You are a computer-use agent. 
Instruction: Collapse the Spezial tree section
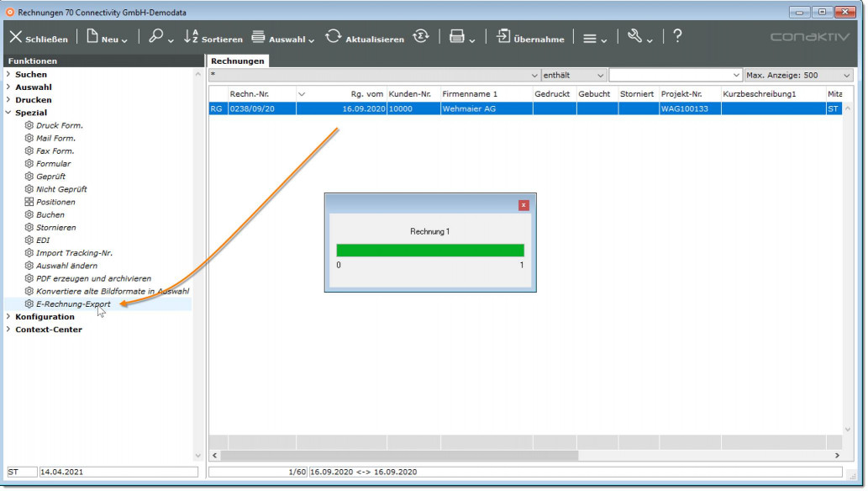[x=8, y=113]
